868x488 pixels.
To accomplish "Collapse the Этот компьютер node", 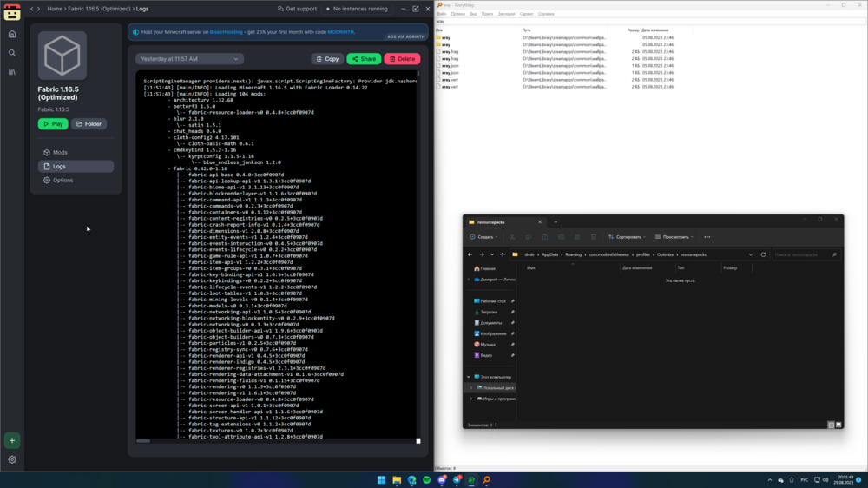I will [469, 377].
